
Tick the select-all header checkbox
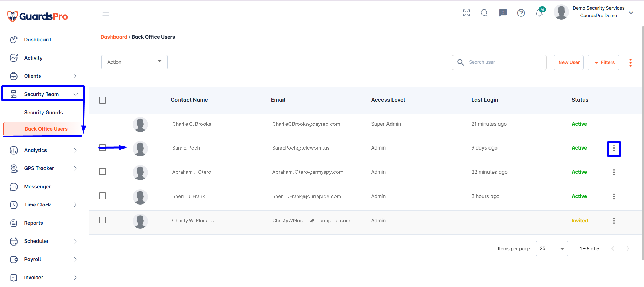pos(102,100)
